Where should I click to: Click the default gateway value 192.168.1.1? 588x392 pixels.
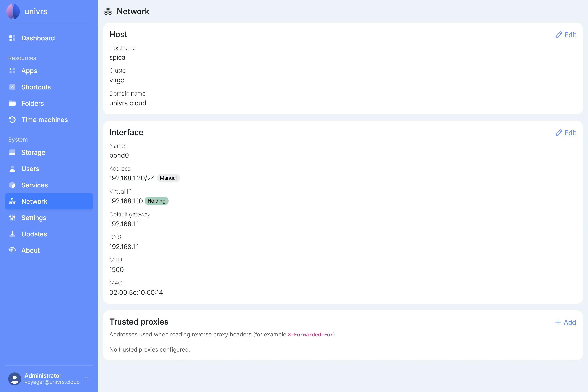click(x=124, y=224)
